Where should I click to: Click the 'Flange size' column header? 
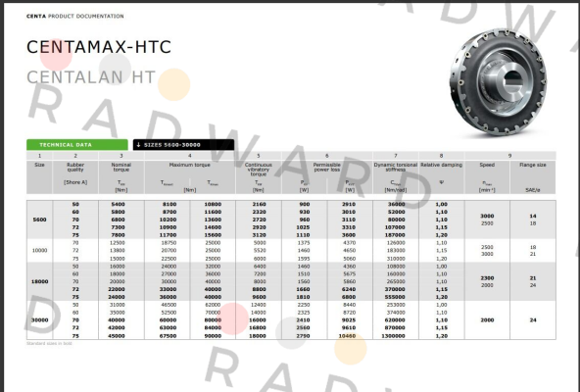(533, 165)
